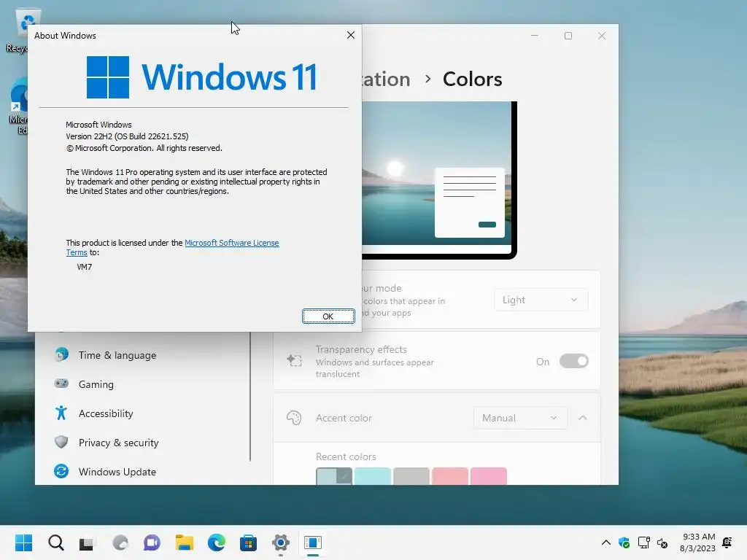Open network status tray icon
This screenshot has width=747, height=560.
[643, 542]
